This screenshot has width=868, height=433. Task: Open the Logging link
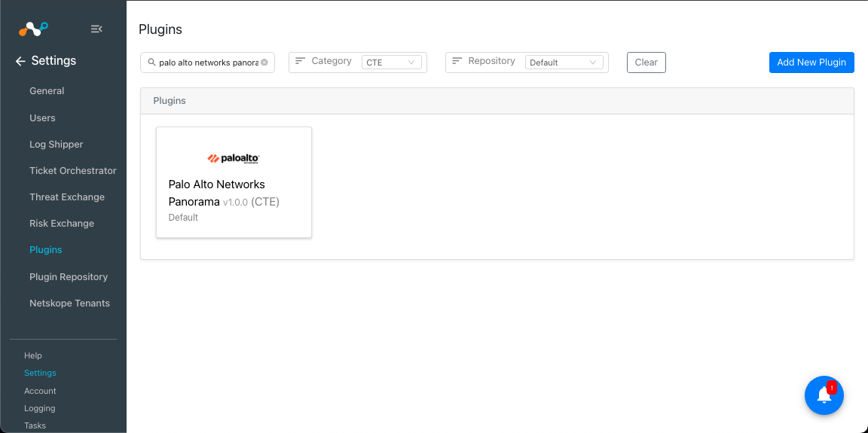(40, 409)
